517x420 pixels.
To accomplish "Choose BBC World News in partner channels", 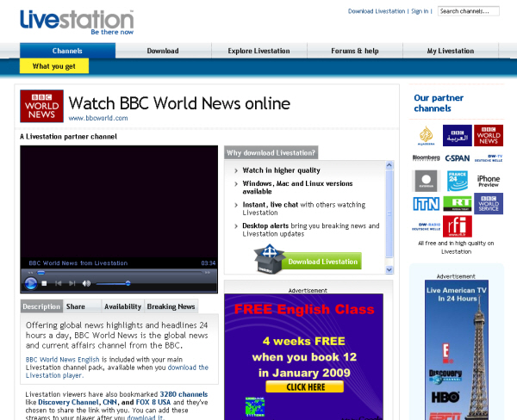I will 489,135.
